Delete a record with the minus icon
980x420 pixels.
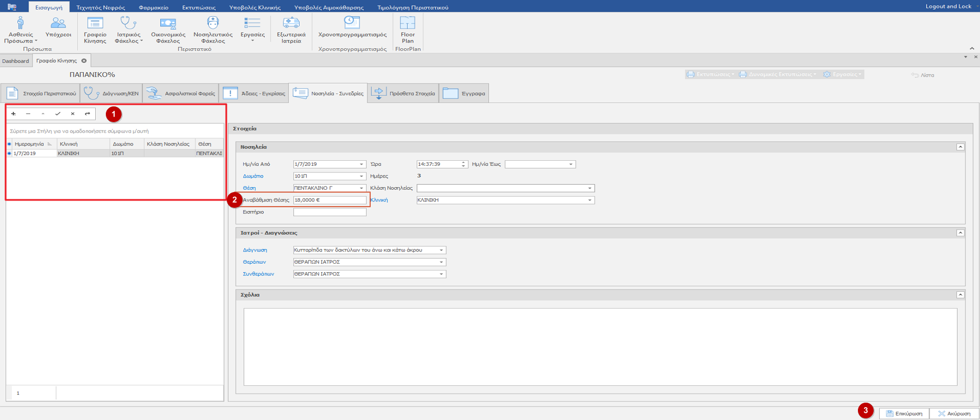(28, 114)
